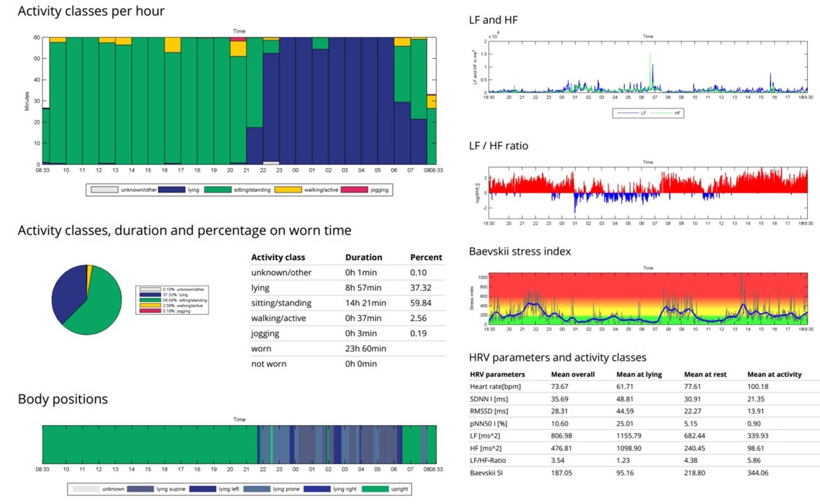820x504 pixels.
Task: Select the sitting/standing row in activity table
Action: 281,303
